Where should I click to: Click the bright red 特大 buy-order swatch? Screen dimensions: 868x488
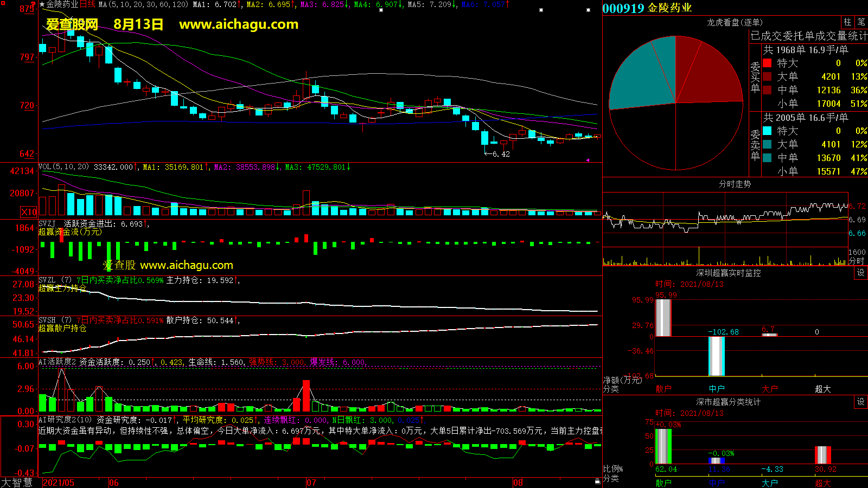click(x=767, y=63)
